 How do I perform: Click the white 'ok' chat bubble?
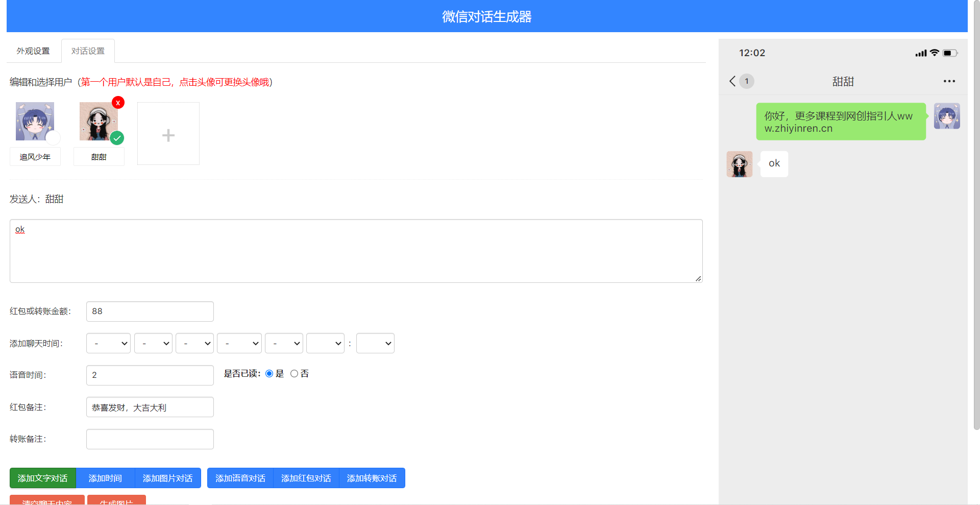tap(774, 164)
